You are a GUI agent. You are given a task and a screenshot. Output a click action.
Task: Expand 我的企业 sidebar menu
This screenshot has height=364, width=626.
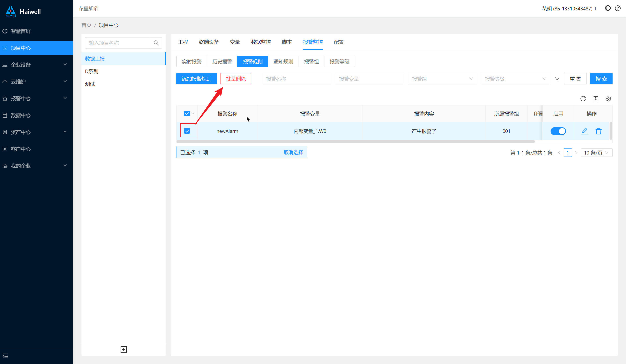37,166
